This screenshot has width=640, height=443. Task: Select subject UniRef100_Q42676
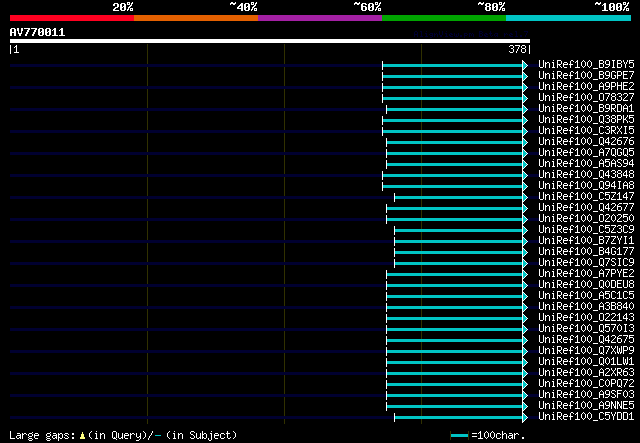(586, 141)
